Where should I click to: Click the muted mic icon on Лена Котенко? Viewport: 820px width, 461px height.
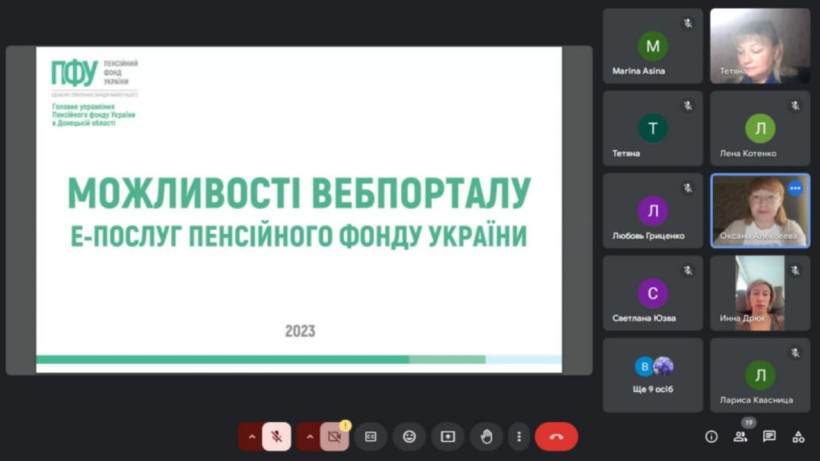coord(795,106)
